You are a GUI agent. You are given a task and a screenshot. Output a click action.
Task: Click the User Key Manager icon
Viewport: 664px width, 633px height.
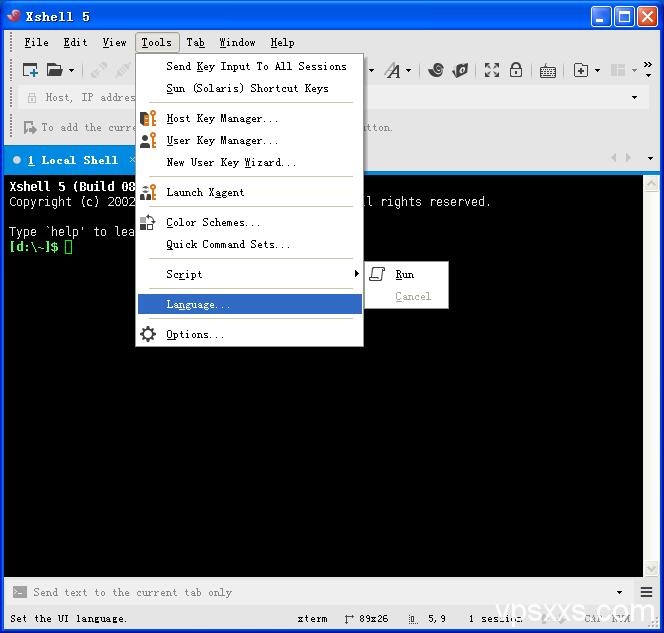[148, 140]
